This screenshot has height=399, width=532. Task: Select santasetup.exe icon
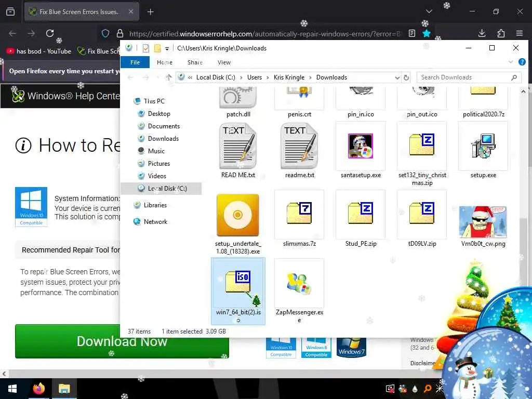pos(361,146)
